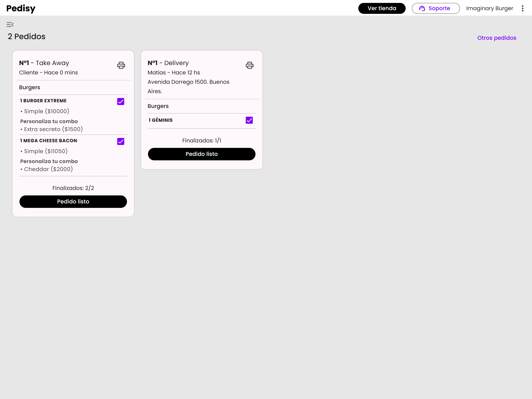
Task: Click the Avenida Dorrego delivery address
Action: tap(188, 82)
